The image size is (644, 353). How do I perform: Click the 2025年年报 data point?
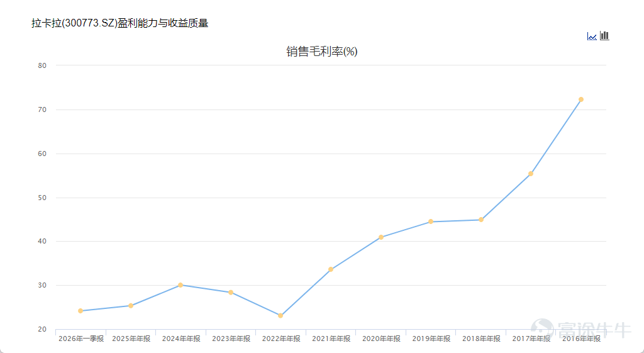pos(131,306)
